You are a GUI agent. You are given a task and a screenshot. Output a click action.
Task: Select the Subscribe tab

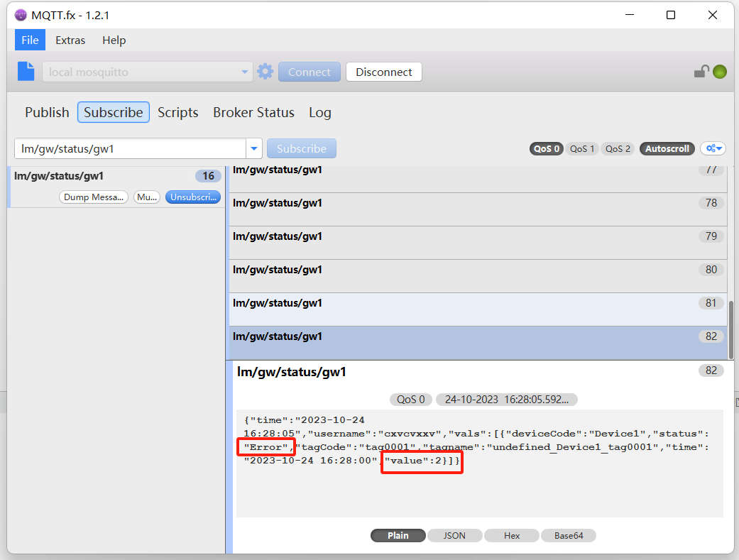click(114, 112)
